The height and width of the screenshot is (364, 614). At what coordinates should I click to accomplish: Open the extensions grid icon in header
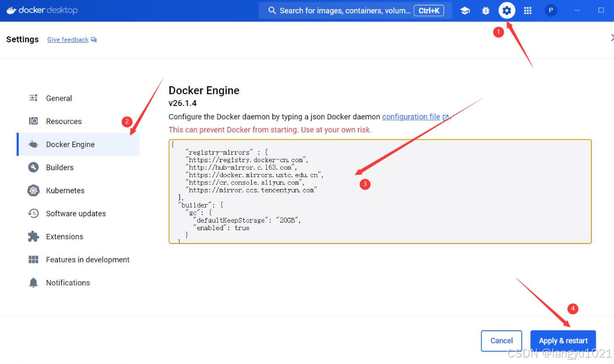(527, 11)
